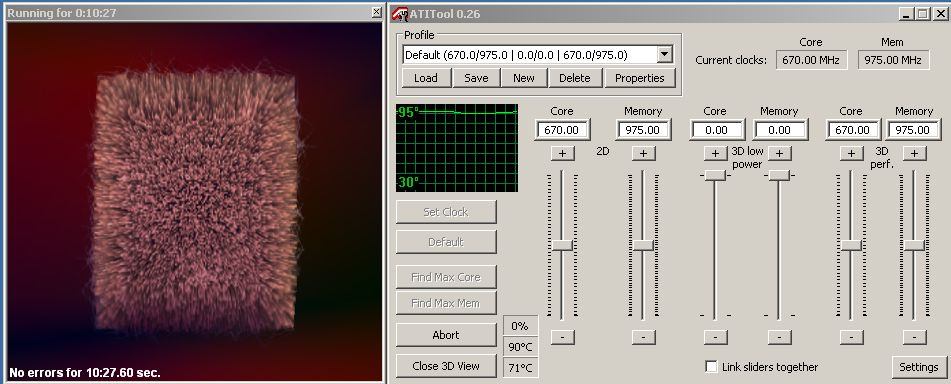Click the current Core clock 670.00 MHz readout
Viewport: 951px width, 384px height.
(812, 60)
